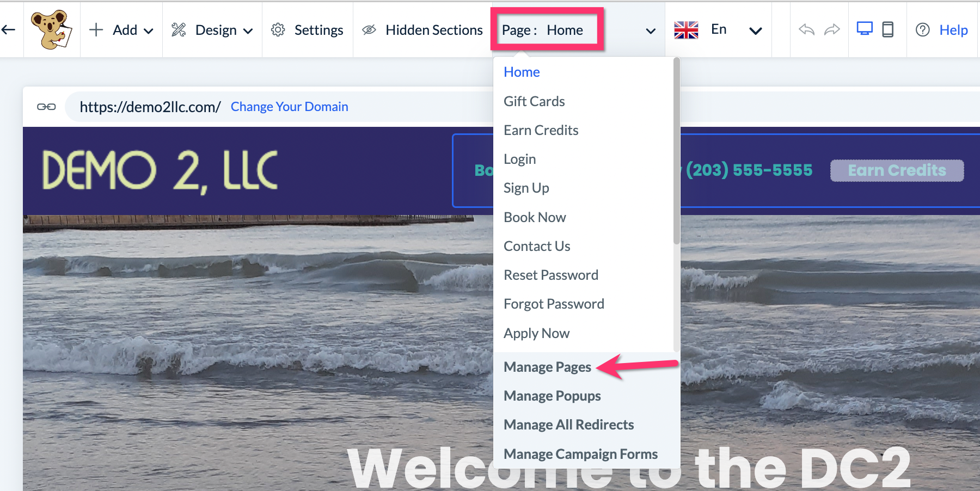
Task: Click the Settings gear icon
Action: click(278, 30)
